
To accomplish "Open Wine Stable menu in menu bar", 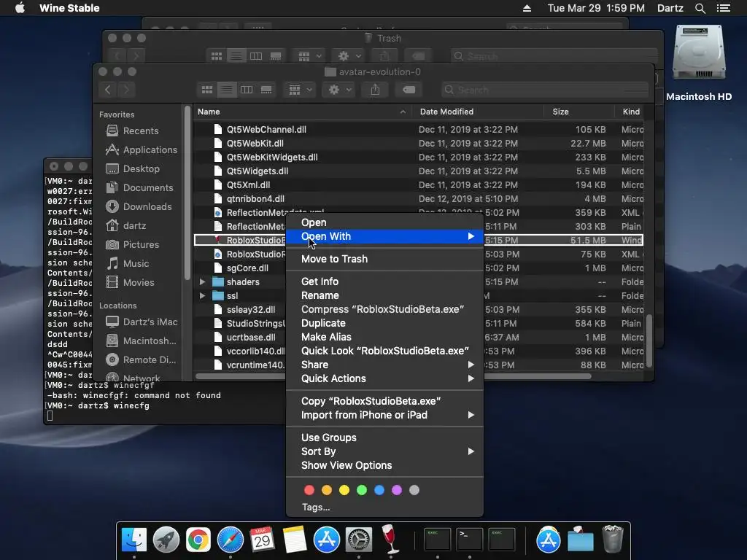I will [69, 8].
